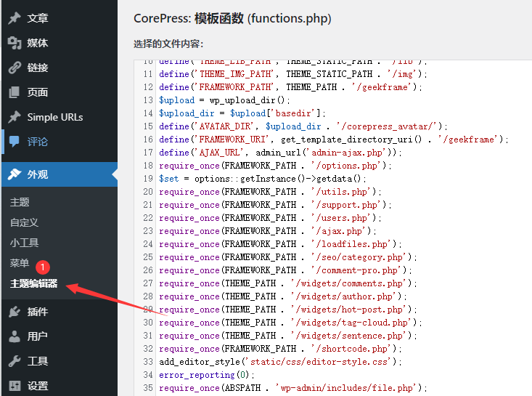
Task: Open the 自定义 customize submenu
Action: pyautogui.click(x=24, y=222)
